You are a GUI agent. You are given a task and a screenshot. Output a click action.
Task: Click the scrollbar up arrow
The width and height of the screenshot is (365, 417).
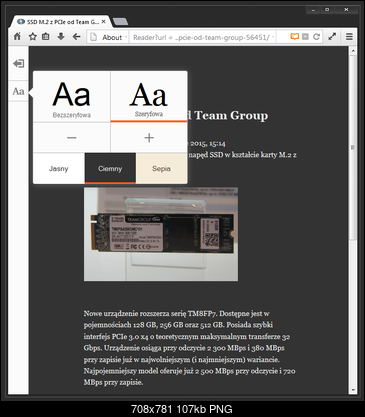point(353,51)
